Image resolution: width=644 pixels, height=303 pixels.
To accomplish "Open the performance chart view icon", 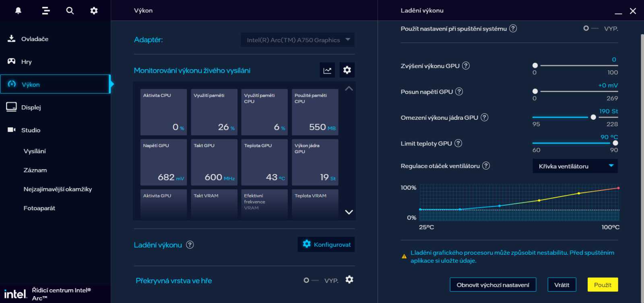I will [327, 70].
